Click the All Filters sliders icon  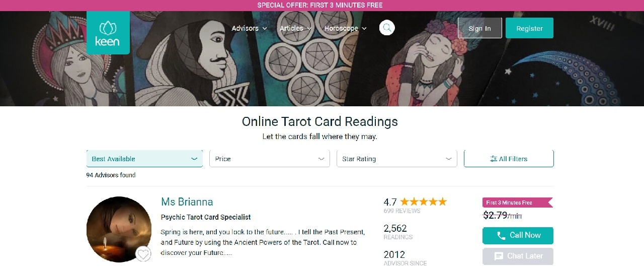(x=493, y=159)
